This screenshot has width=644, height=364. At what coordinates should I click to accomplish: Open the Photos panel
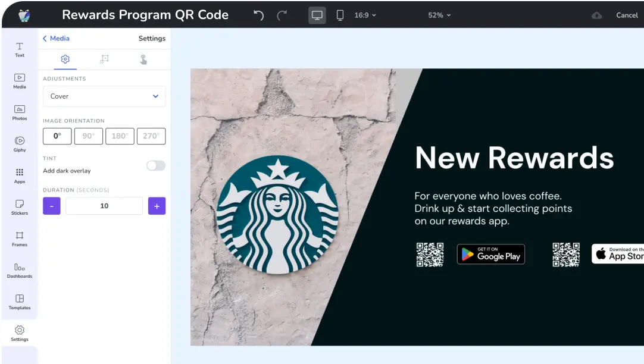[19, 113]
